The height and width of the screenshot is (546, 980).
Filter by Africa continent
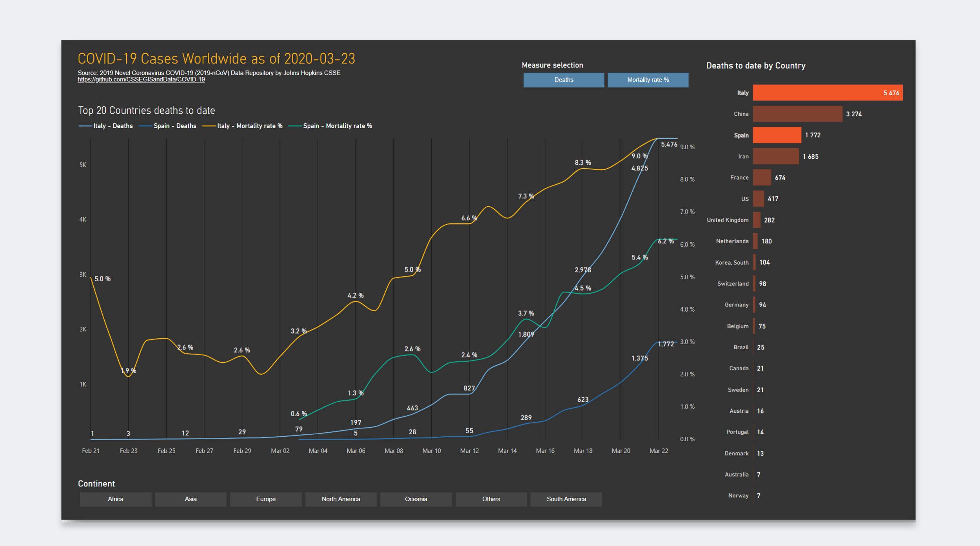tap(115, 499)
